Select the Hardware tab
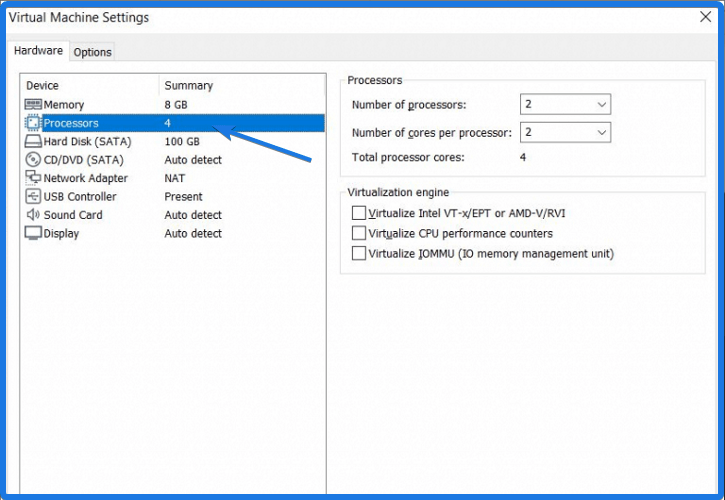 [x=38, y=50]
